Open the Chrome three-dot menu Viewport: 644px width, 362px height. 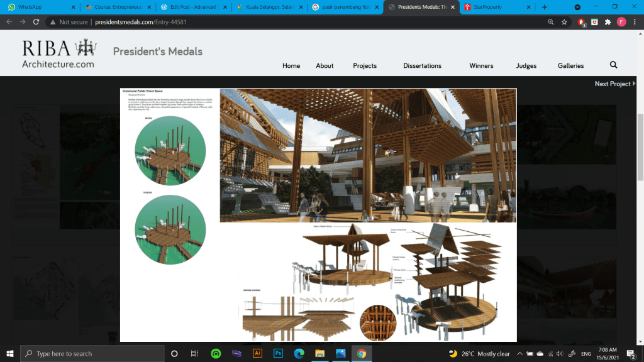point(635,21)
